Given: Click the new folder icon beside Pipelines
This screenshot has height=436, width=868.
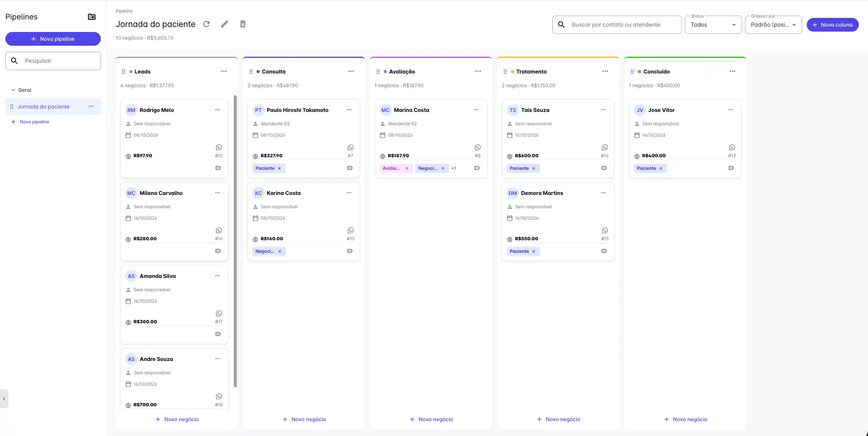Looking at the screenshot, I should pyautogui.click(x=92, y=17).
